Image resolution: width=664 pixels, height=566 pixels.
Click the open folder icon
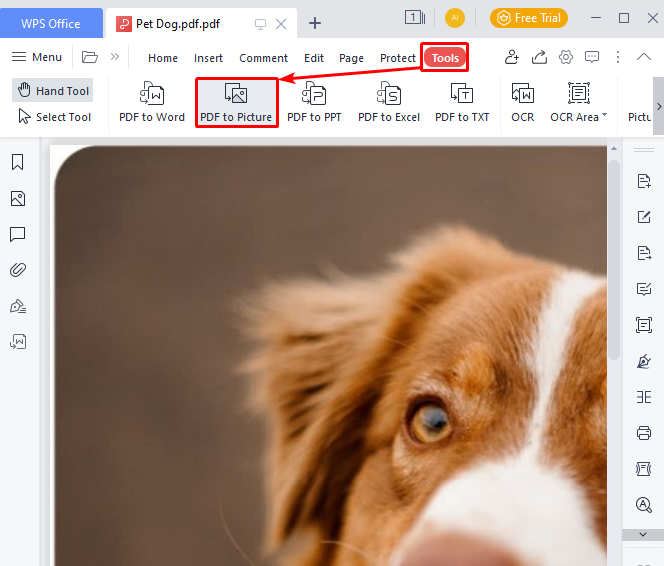point(90,57)
